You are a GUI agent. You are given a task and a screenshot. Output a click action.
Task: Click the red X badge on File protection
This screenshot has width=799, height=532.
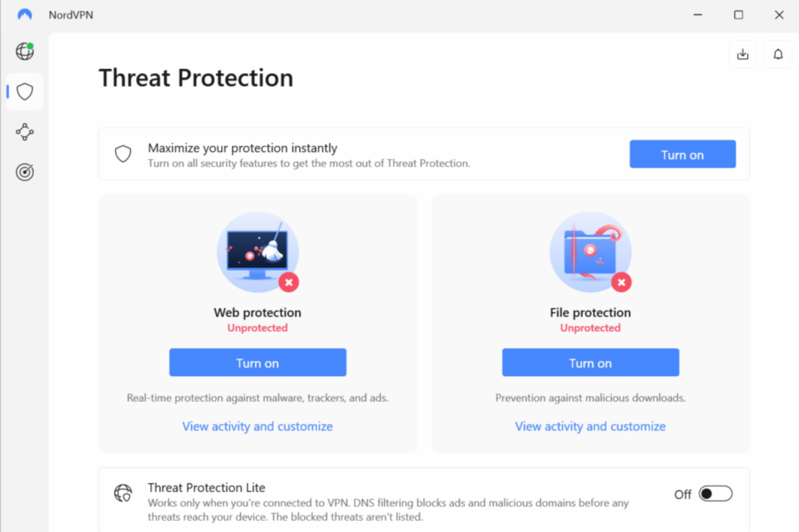pos(621,282)
